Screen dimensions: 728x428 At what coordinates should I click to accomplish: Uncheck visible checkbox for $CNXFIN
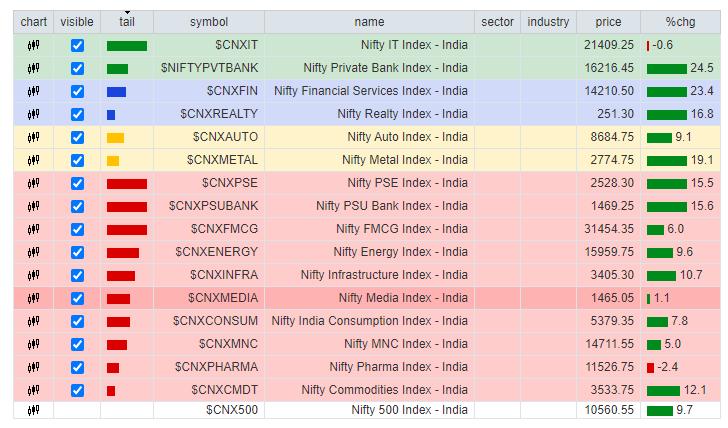pyautogui.click(x=77, y=92)
